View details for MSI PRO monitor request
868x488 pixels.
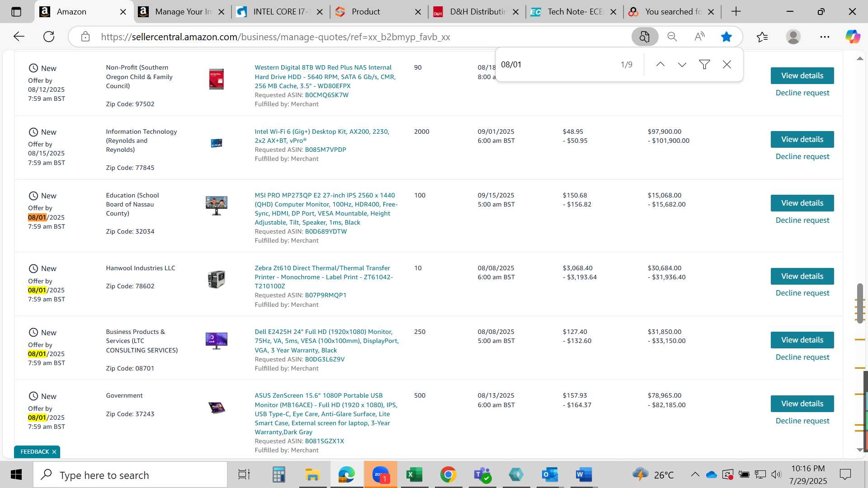[802, 203]
